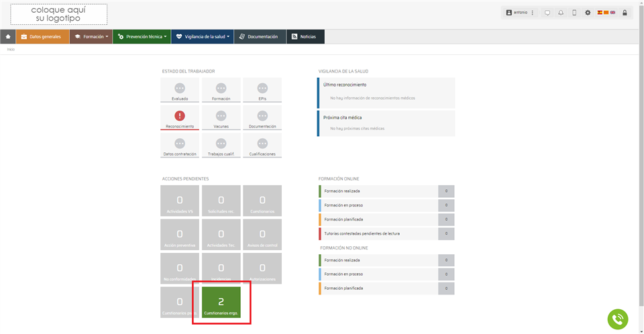Click the Autorizaciones pending tile
The height and width of the screenshot is (334, 644).
262,268
